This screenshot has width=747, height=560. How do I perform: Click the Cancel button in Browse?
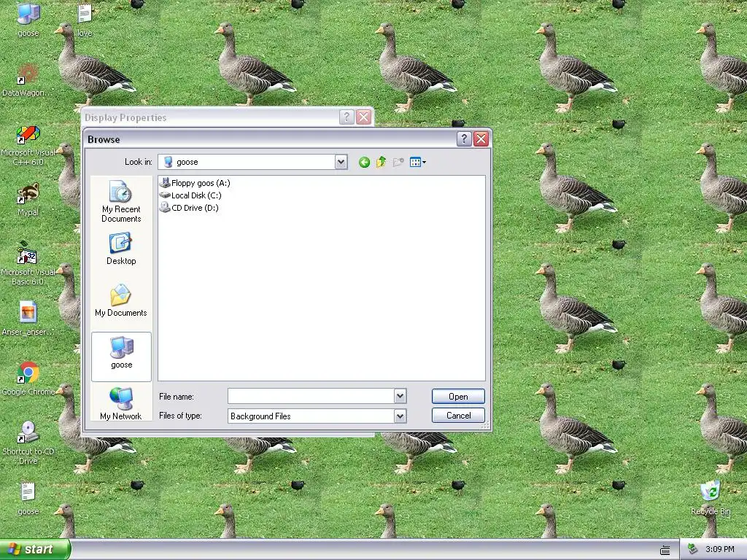pyautogui.click(x=458, y=415)
